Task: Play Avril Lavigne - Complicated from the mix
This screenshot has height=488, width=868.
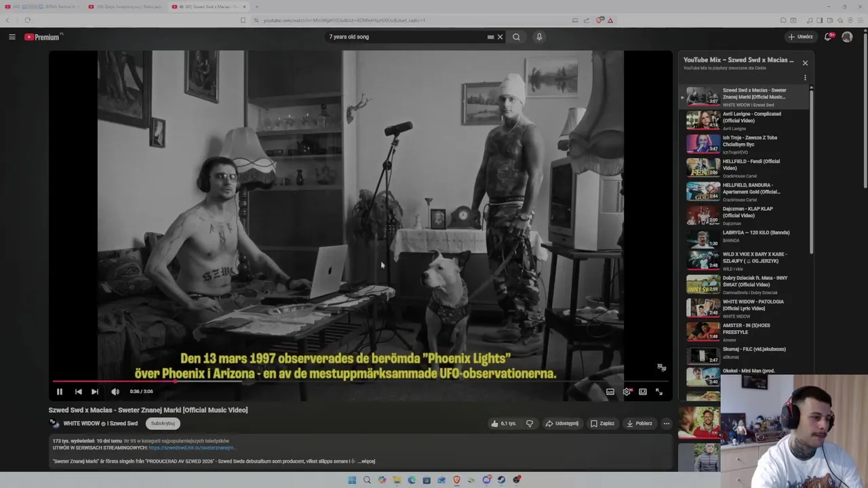Action: pyautogui.click(x=745, y=120)
